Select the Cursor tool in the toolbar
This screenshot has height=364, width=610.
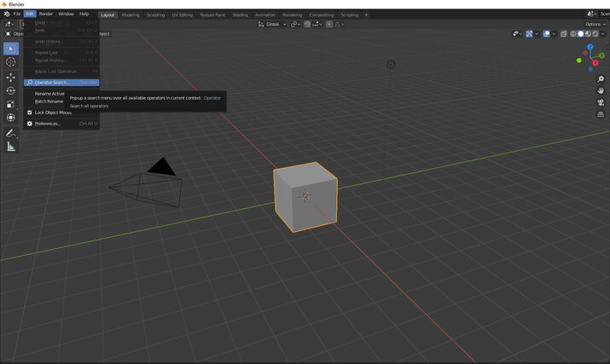click(x=11, y=62)
